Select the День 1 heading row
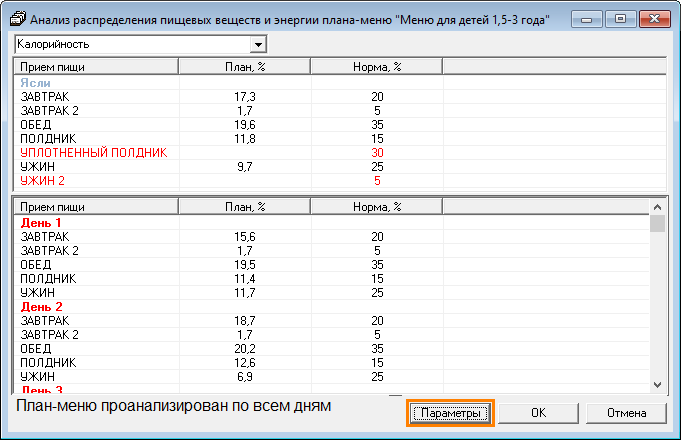This screenshot has height=440, width=681. click(x=41, y=222)
